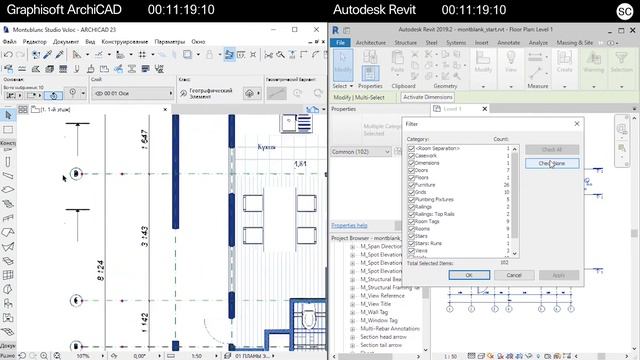The width and height of the screenshot is (640, 360).
Task: Open the ArchiCAD Конструирование menu
Action: tap(124, 42)
